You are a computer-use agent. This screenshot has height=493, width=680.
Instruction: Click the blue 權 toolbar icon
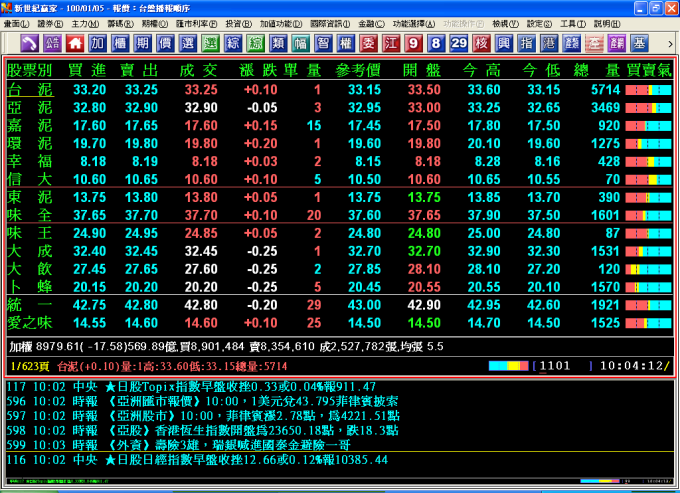[346, 43]
